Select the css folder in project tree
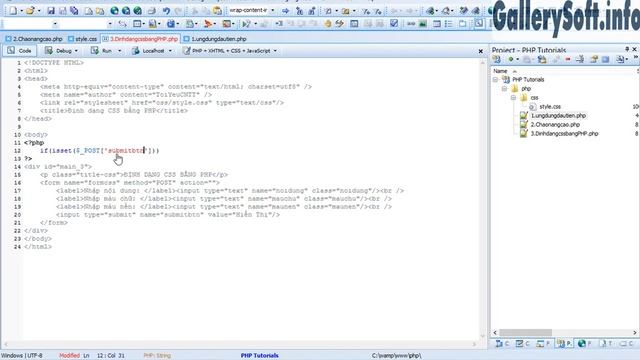Screen dimensions: 640x360 [534, 98]
